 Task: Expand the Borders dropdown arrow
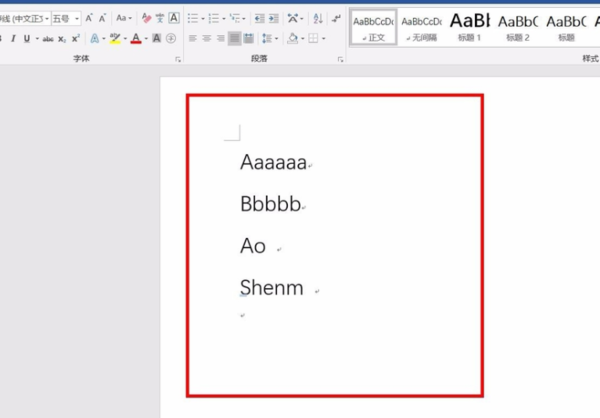coord(324,39)
